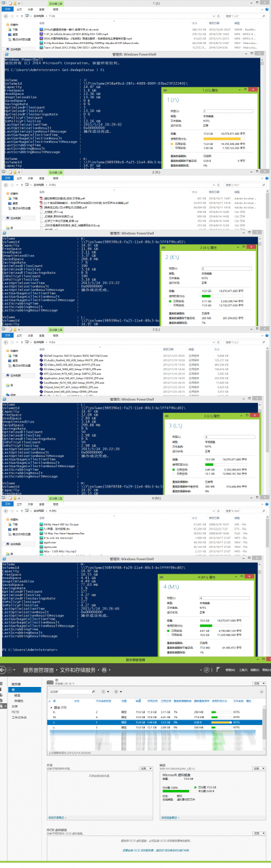Click the last PowerShell prompt PS C:\Users\Administrator>

pos(30,649)
